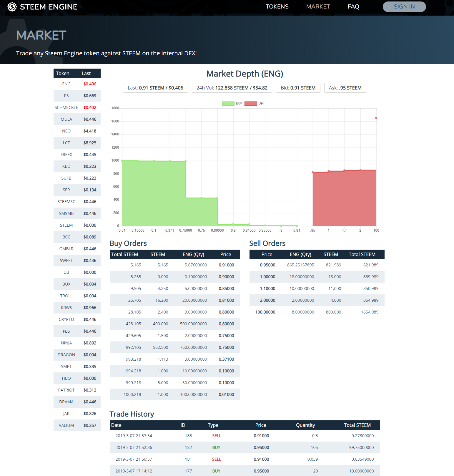Choose the KBD token in the list
The width and height of the screenshot is (454, 476).
(x=77, y=166)
